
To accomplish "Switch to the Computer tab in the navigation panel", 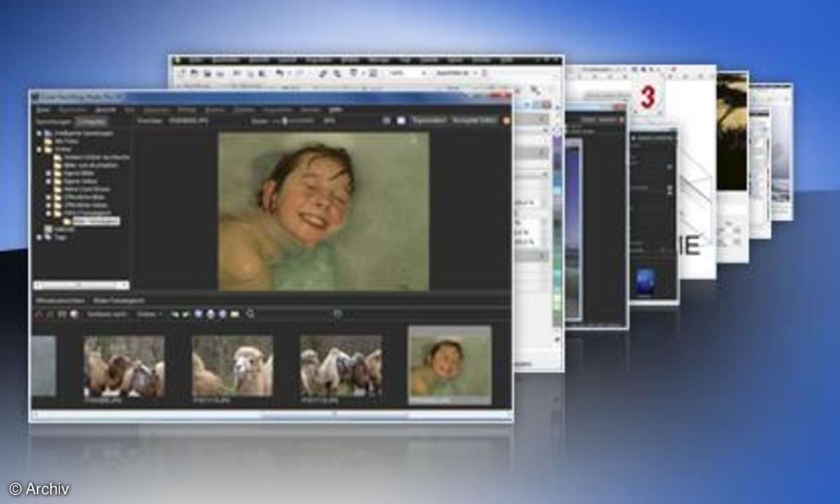I will (90, 120).
